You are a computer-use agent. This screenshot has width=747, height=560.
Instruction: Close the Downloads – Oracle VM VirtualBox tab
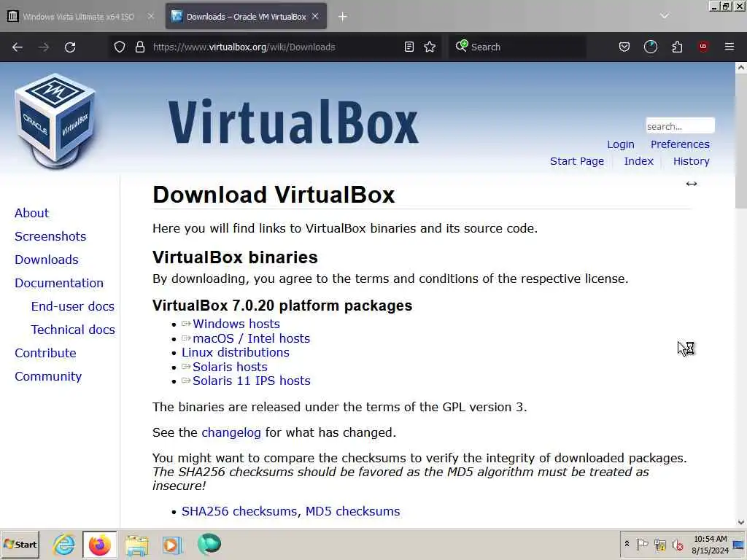(315, 16)
